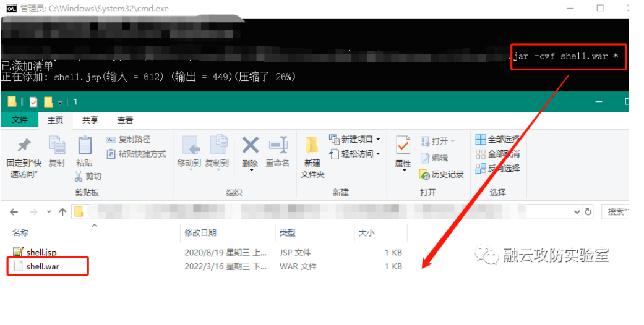Click the cmd.exe window title icon
The image size is (644, 325).
tap(12, 8)
